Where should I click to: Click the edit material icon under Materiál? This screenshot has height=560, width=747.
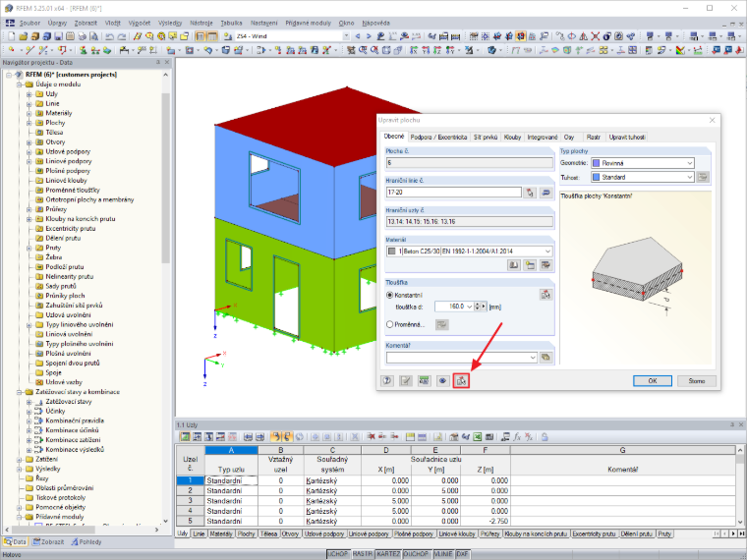(x=546, y=265)
